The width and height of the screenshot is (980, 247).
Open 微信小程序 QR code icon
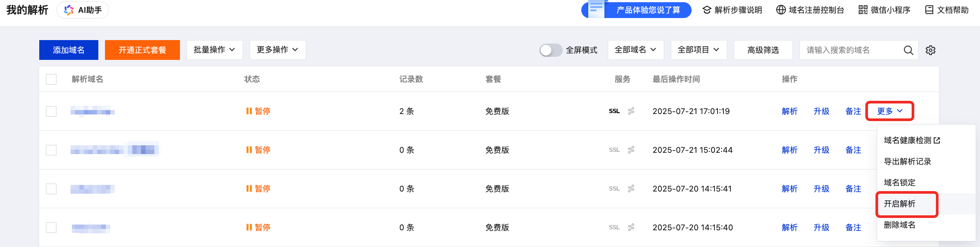(x=863, y=10)
